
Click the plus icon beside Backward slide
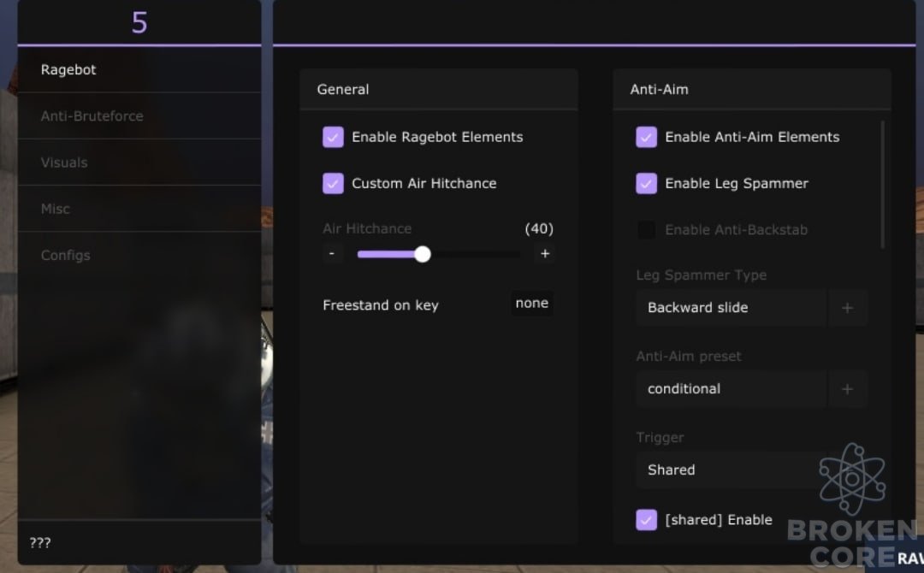(847, 307)
